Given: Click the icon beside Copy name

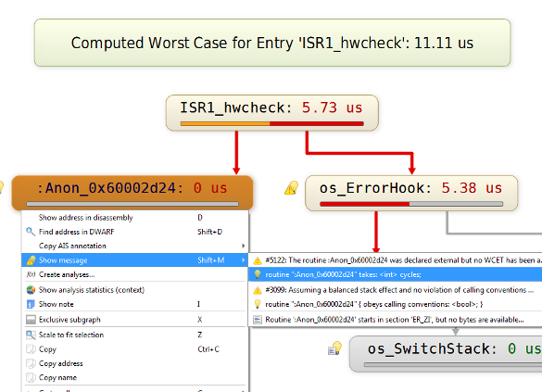Looking at the screenshot, I should pos(31,377).
